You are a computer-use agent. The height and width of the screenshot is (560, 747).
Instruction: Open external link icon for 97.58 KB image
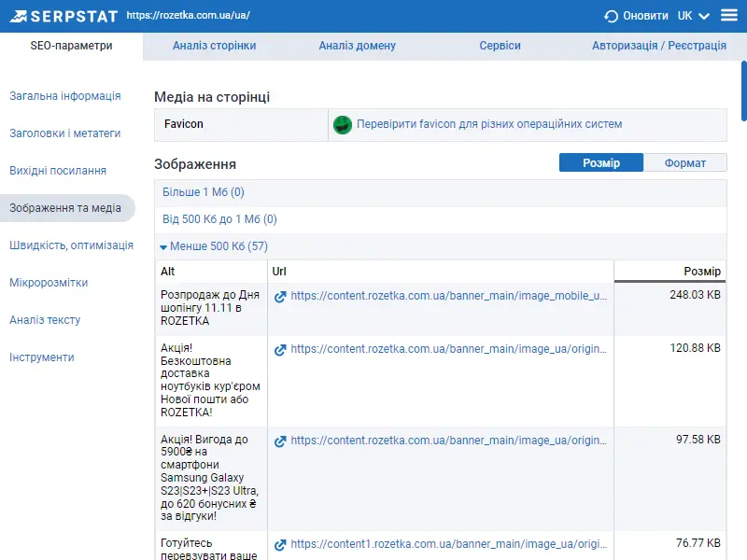point(280,441)
